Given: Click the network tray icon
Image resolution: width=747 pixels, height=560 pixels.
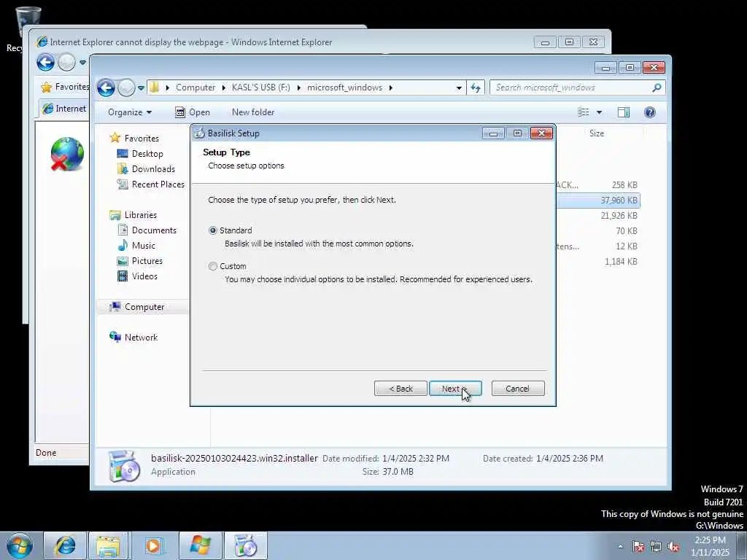Looking at the screenshot, I should [656, 547].
